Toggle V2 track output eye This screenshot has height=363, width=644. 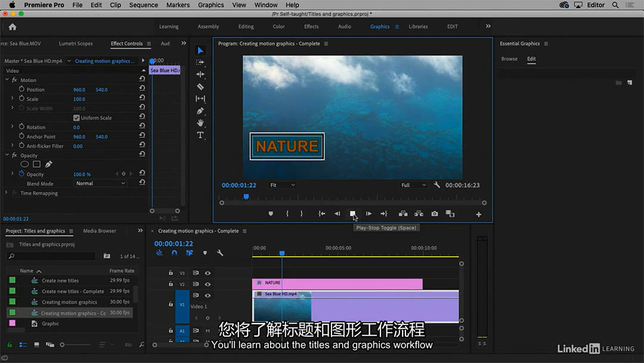[x=208, y=284]
